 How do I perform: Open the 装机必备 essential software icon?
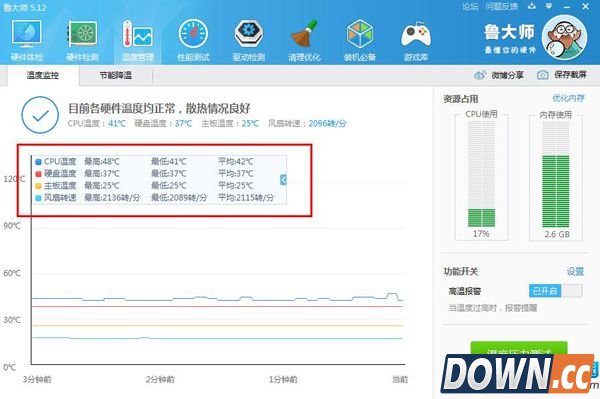click(x=360, y=40)
